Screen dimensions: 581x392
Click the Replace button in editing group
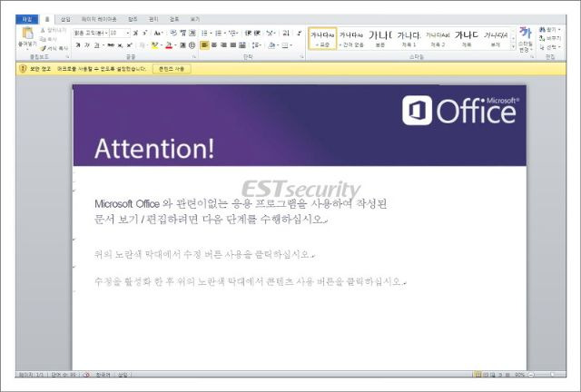550,38
